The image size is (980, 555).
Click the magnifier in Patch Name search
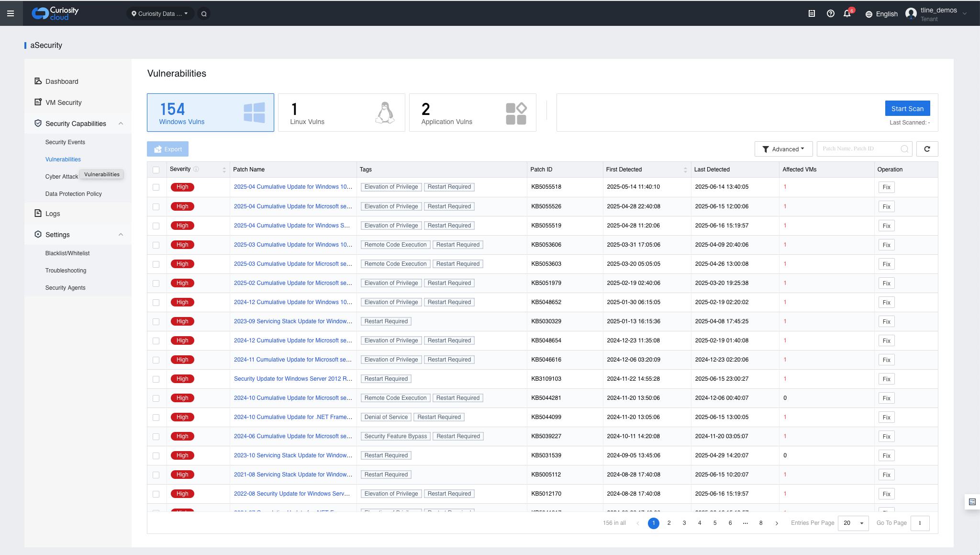point(904,149)
